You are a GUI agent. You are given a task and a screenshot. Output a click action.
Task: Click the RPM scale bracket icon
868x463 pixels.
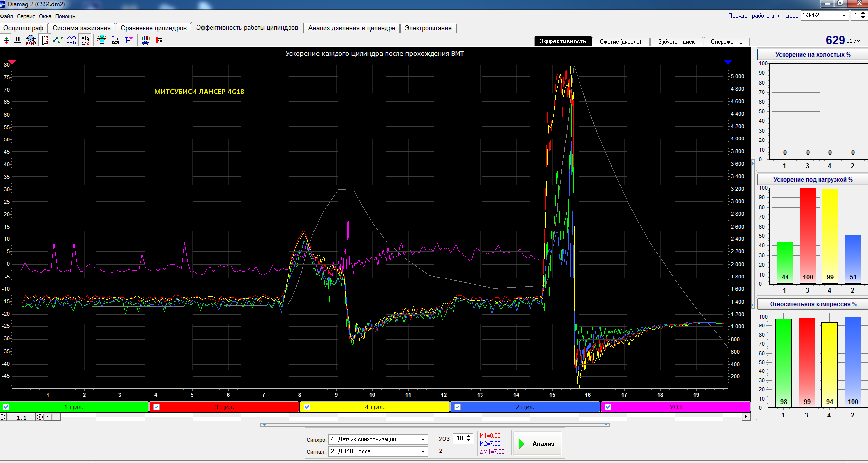(x=45, y=40)
